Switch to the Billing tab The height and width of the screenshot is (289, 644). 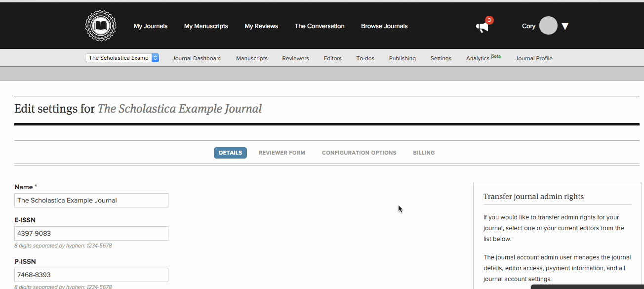coord(424,153)
